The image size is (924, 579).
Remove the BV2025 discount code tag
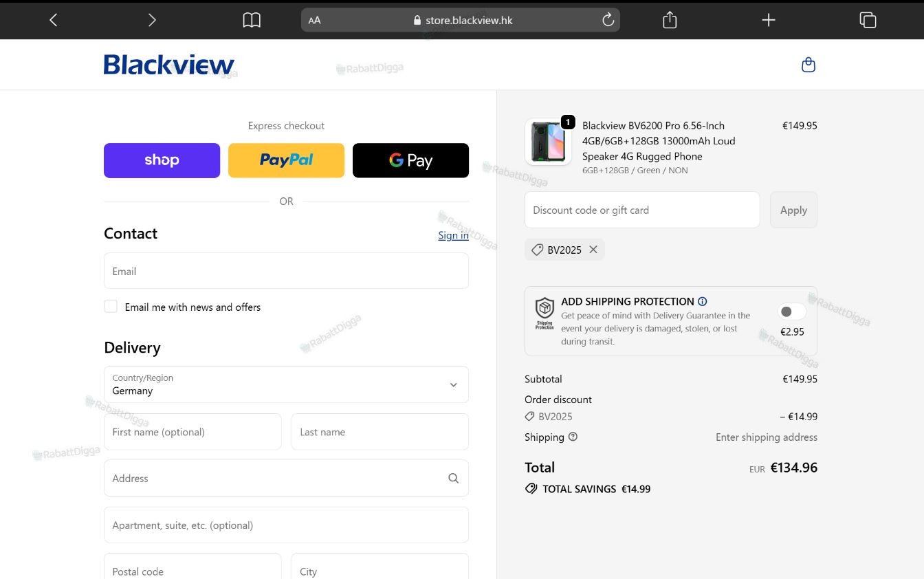pyautogui.click(x=593, y=250)
